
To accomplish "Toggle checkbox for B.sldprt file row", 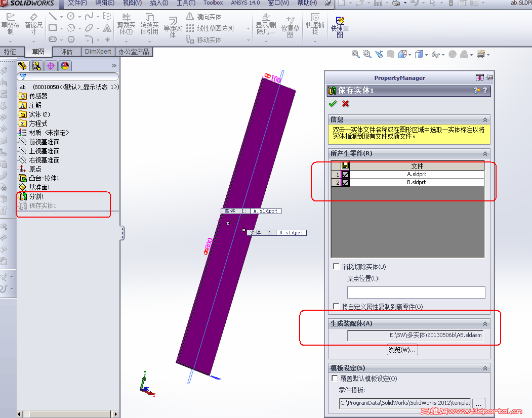I will (x=345, y=183).
